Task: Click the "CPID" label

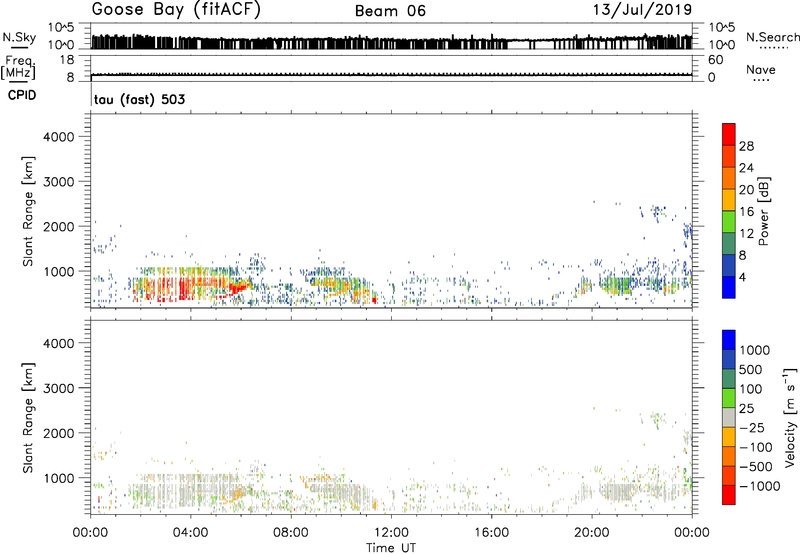Action: click(x=22, y=95)
